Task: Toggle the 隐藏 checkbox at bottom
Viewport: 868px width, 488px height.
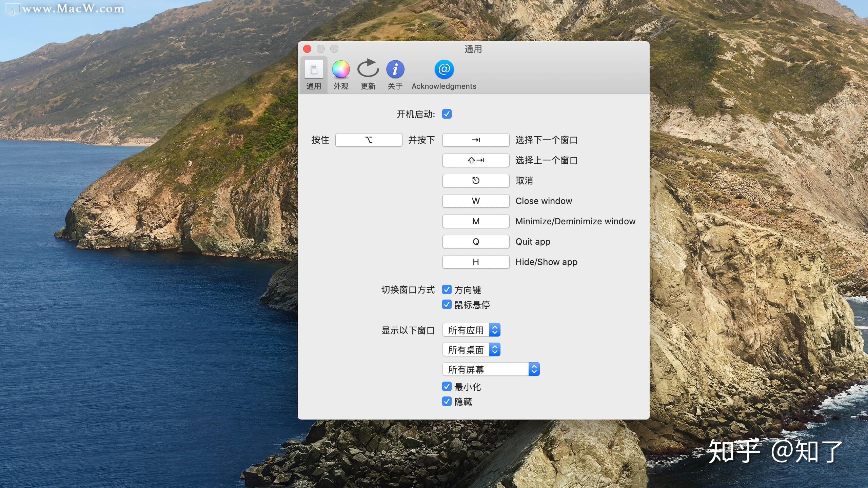Action: pyautogui.click(x=447, y=402)
